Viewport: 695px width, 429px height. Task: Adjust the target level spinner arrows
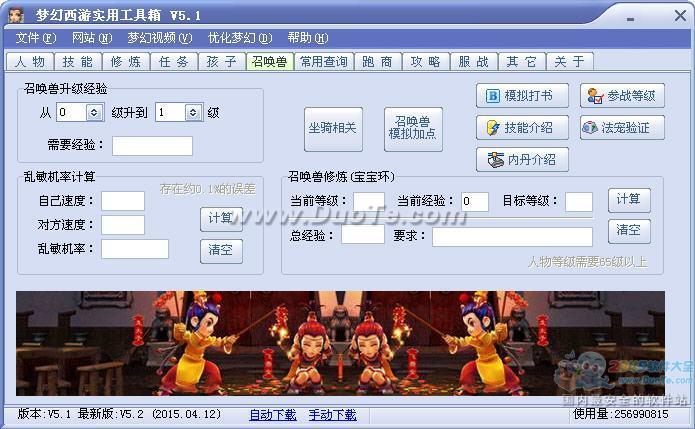(193, 113)
